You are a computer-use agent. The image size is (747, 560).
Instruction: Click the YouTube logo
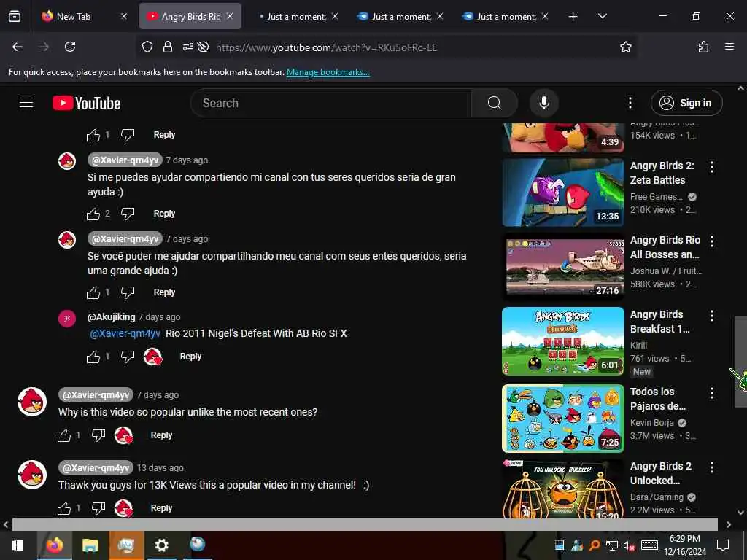tap(86, 104)
